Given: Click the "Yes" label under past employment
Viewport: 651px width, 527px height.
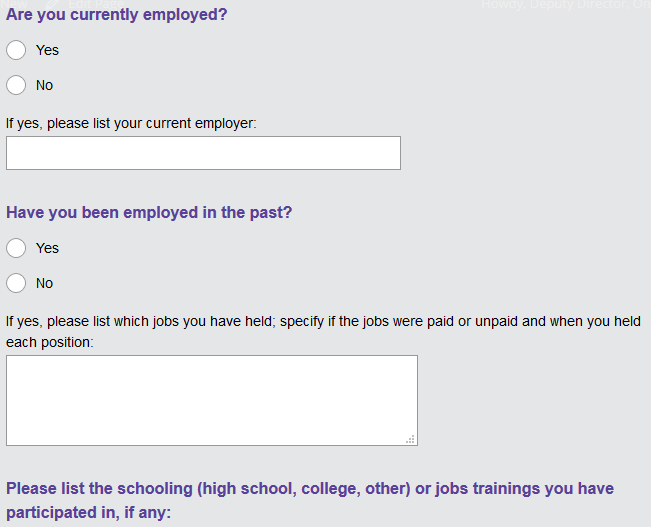Looking at the screenshot, I should coord(47,248).
